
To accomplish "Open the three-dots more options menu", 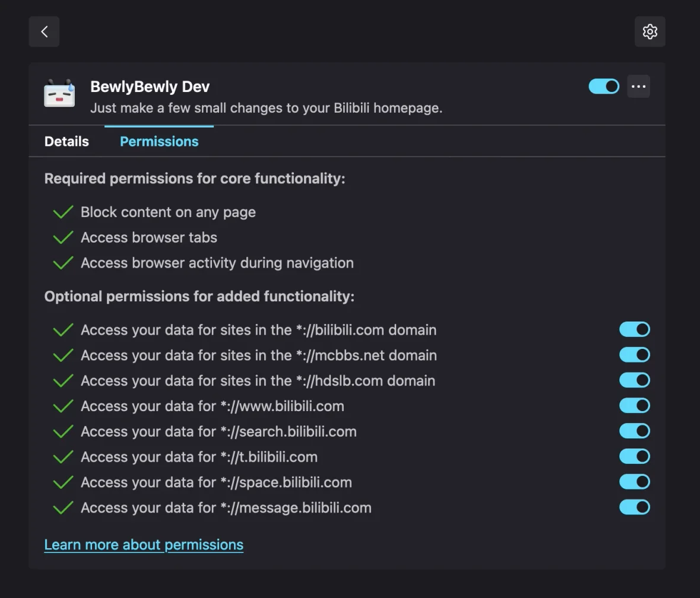I will point(638,87).
